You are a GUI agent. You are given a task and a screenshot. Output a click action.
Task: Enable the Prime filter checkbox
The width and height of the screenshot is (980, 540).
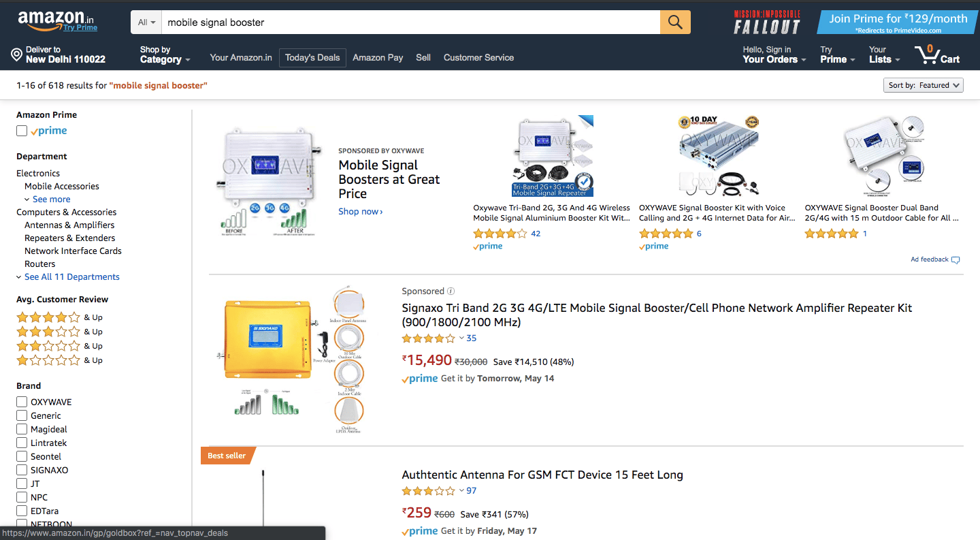tap(22, 131)
